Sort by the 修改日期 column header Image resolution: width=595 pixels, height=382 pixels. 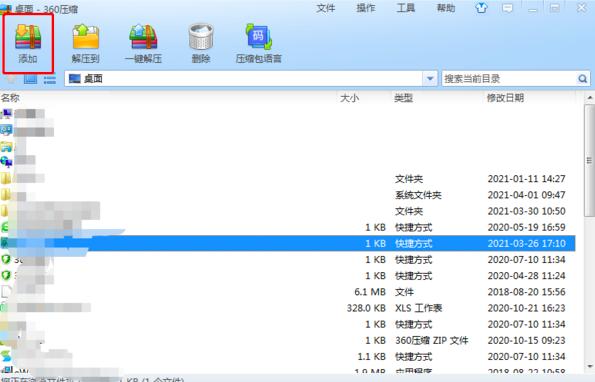[505, 98]
